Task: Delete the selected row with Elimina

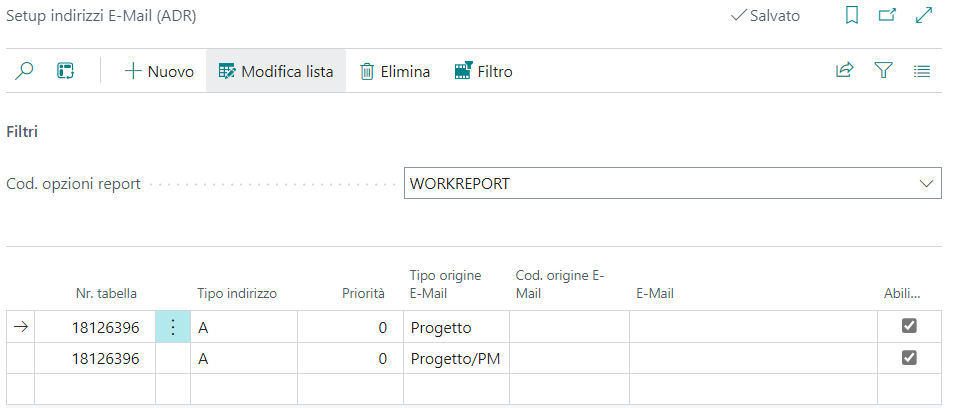Action: coord(395,72)
